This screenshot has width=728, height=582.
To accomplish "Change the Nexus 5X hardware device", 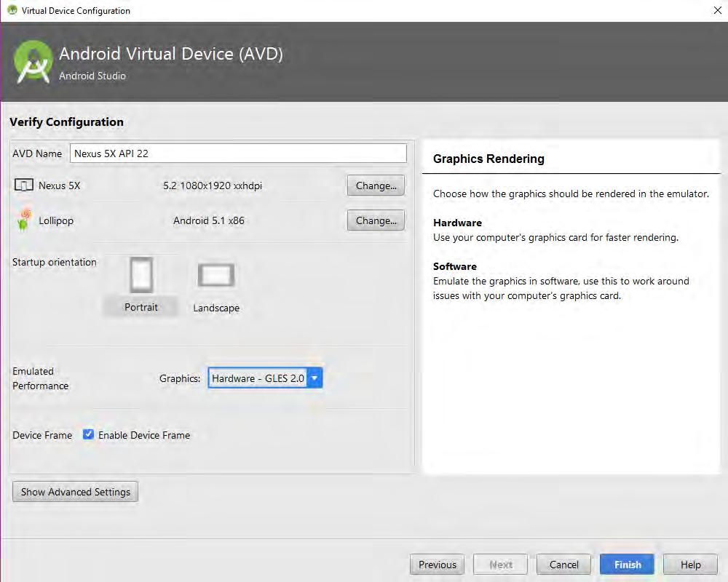I will (x=376, y=186).
